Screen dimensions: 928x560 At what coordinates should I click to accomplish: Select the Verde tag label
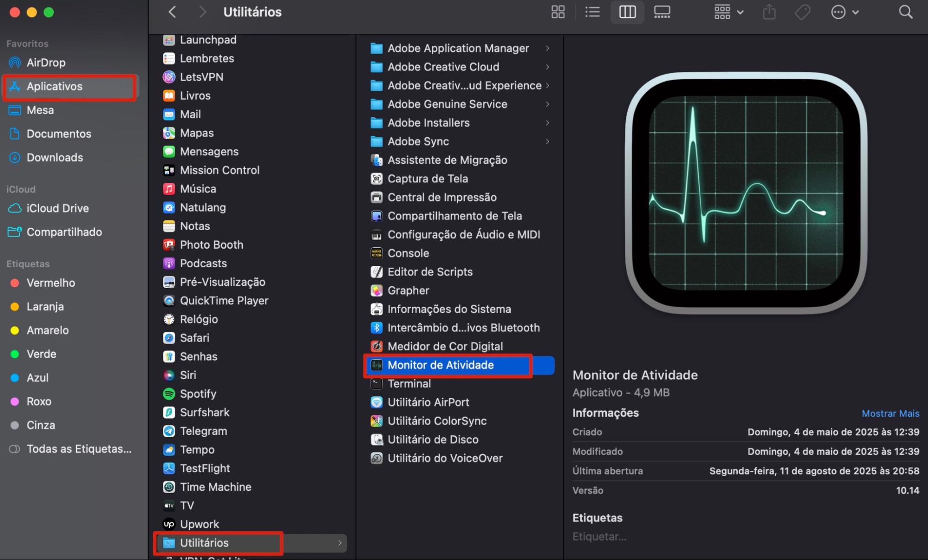[41, 354]
